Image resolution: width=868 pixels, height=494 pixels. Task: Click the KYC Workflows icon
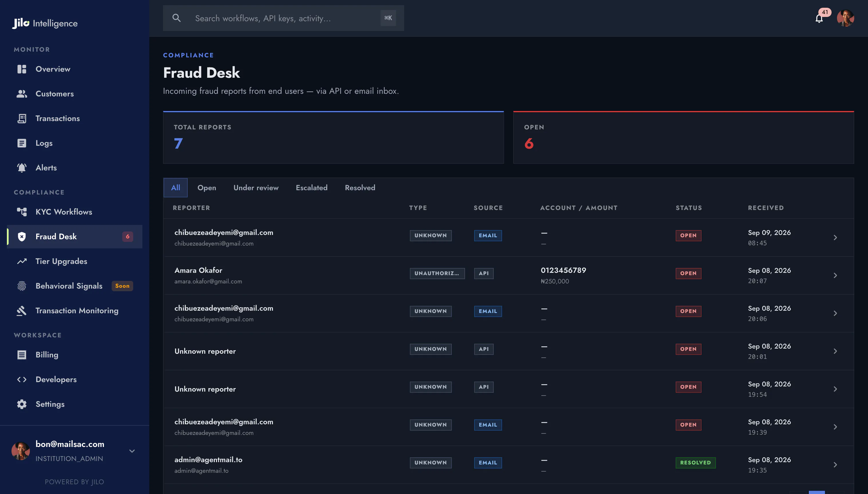point(22,212)
